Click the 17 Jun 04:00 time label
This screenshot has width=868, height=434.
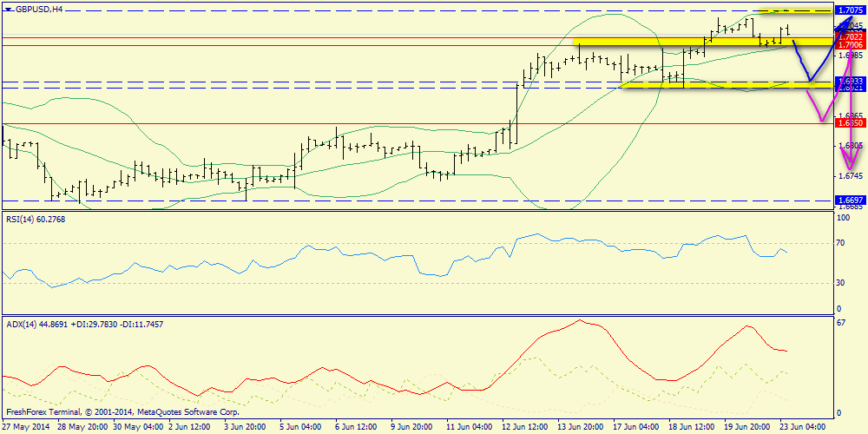tap(635, 427)
